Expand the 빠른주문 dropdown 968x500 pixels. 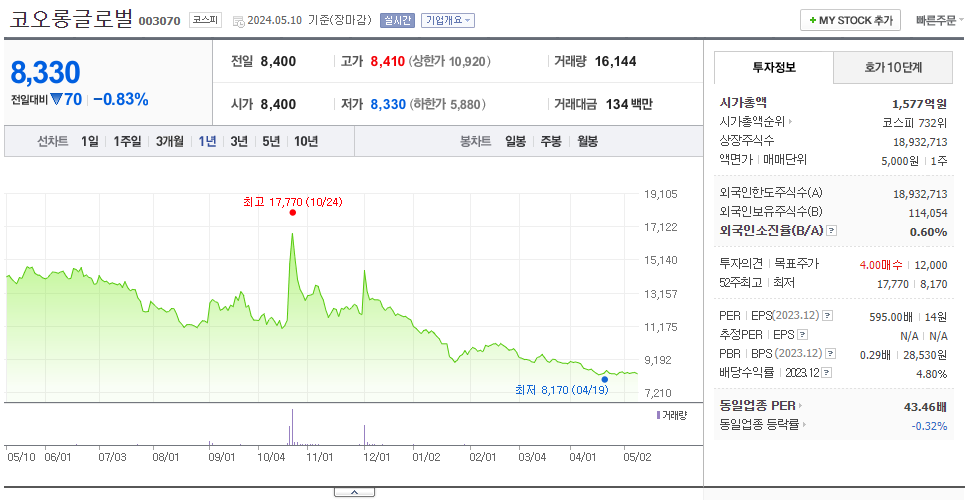[940, 20]
